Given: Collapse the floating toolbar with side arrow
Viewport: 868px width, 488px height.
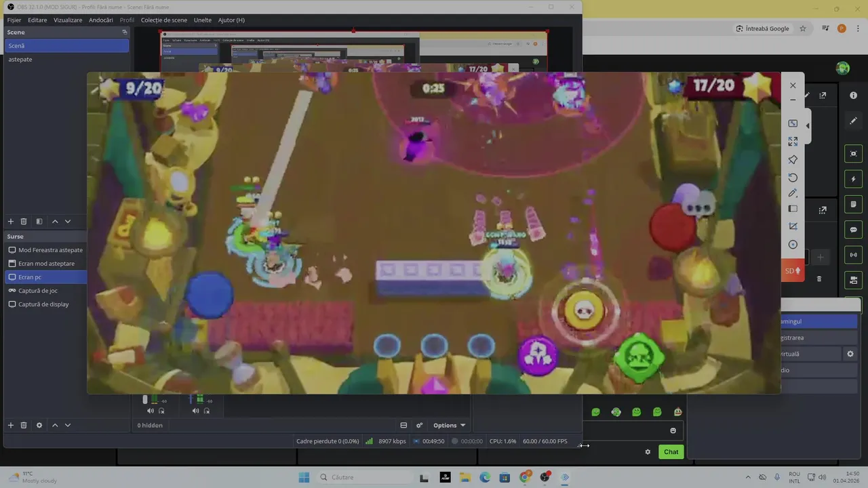Looking at the screenshot, I should point(807,126).
